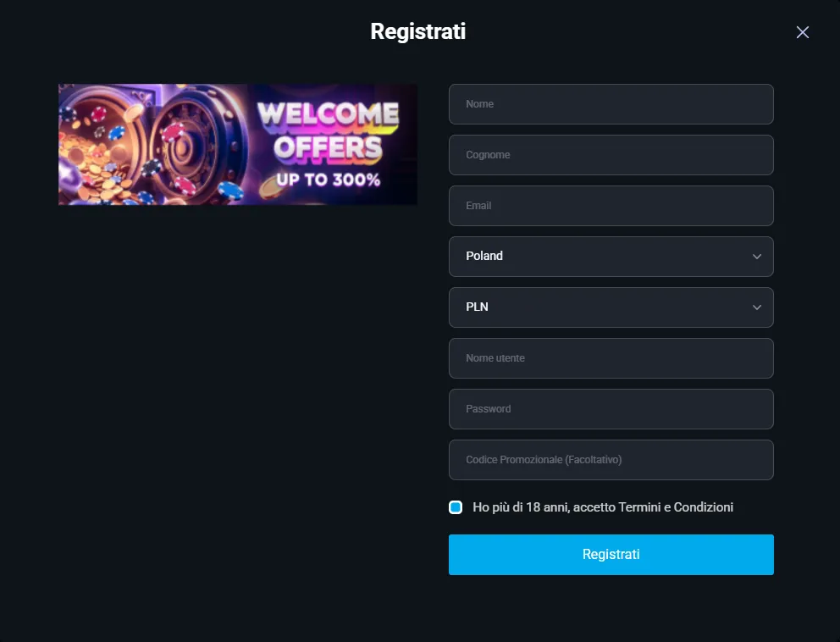
Task: Click the chevron arrow beside Poland
Action: pyautogui.click(x=756, y=257)
